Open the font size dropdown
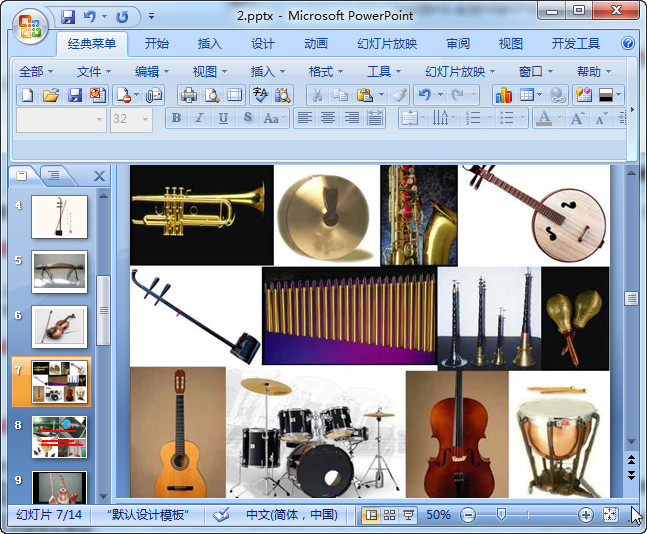This screenshot has width=647, height=534. tap(145, 118)
